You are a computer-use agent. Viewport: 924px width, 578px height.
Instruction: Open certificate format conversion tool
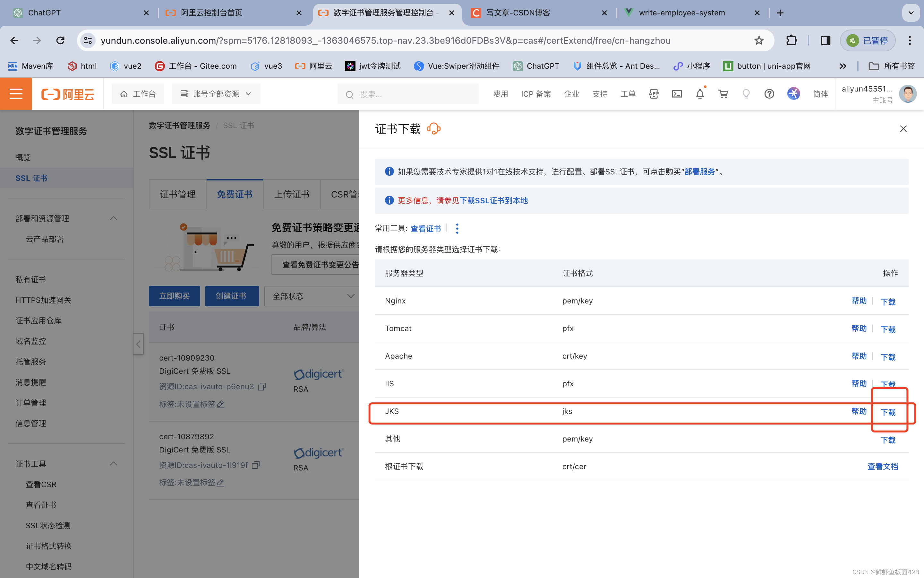coord(49,546)
